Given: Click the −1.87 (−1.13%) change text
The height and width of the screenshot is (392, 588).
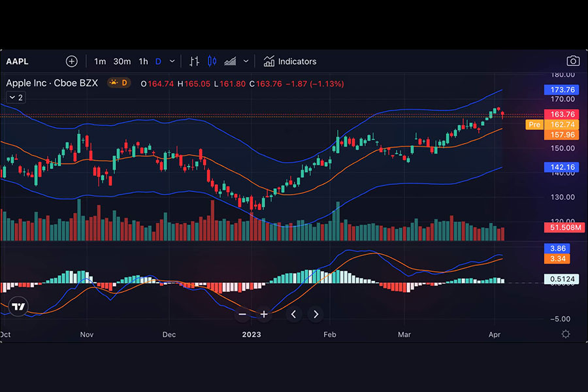Looking at the screenshot, I should (315, 84).
